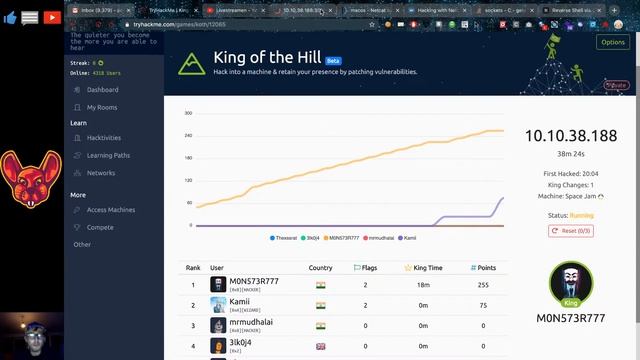Click the green circle extension icon
The image size is (640, 360).
point(452,24)
